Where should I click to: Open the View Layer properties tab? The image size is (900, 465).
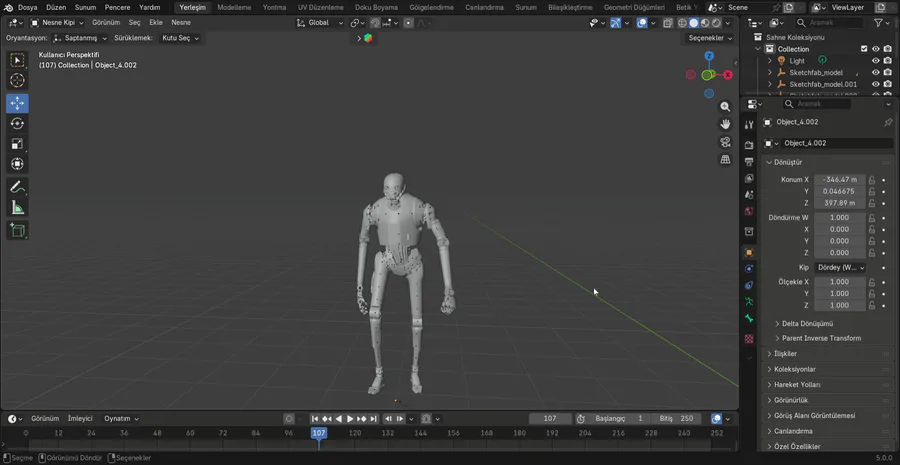click(748, 179)
